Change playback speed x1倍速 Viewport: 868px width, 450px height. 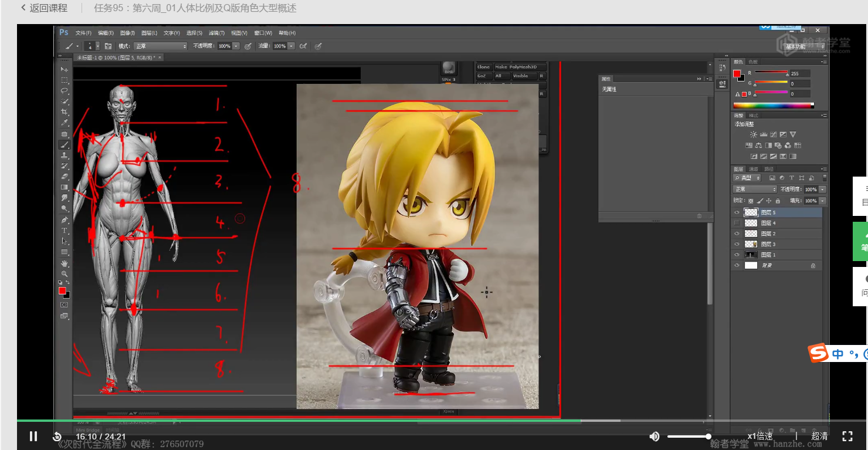[x=760, y=436]
